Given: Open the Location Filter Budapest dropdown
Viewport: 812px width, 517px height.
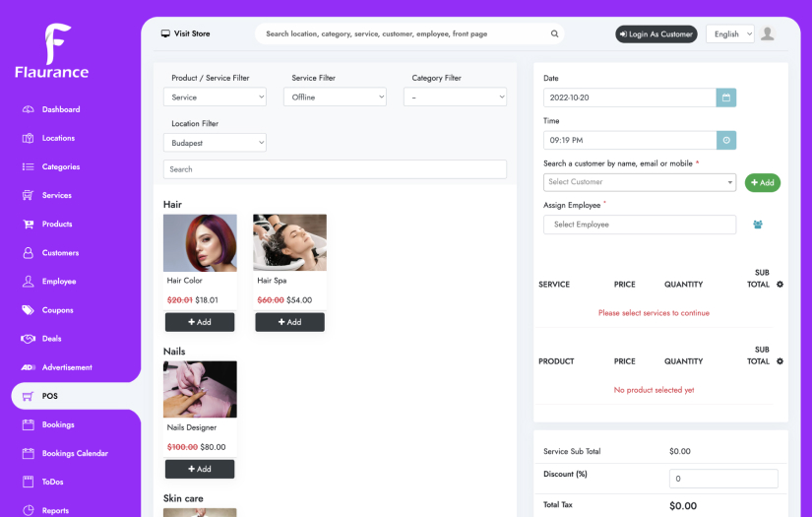Looking at the screenshot, I should tap(215, 143).
